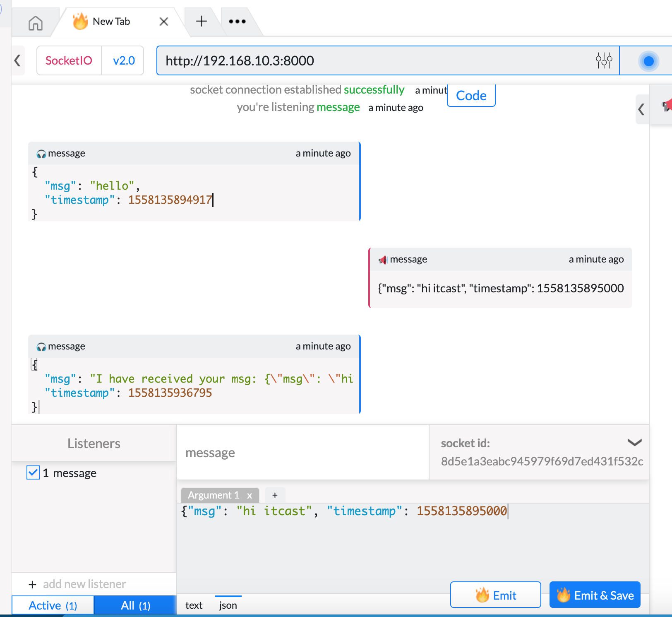The height and width of the screenshot is (617, 672).
Task: Switch to the Active listeners tab
Action: pyautogui.click(x=53, y=605)
